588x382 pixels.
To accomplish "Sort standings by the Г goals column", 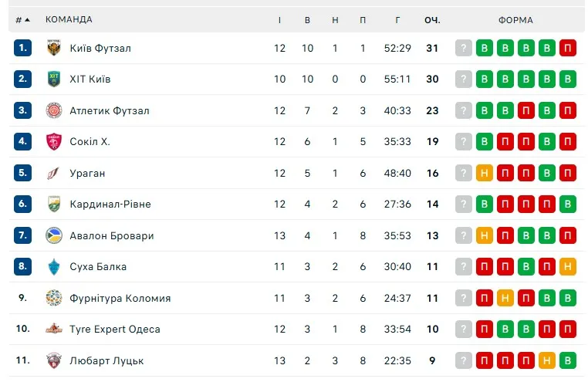I will [397, 19].
